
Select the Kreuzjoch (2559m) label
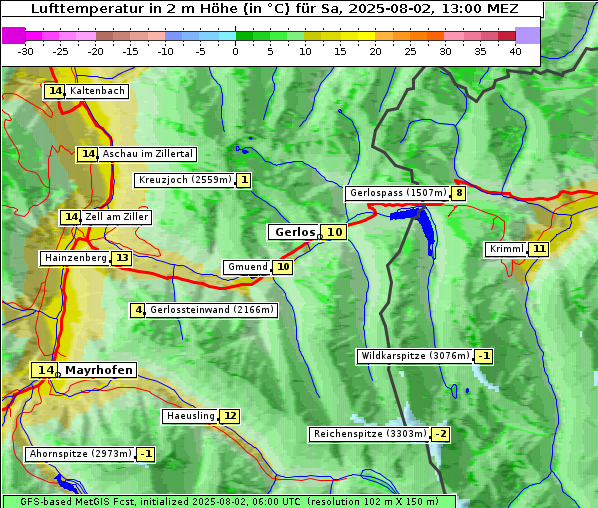(185, 180)
